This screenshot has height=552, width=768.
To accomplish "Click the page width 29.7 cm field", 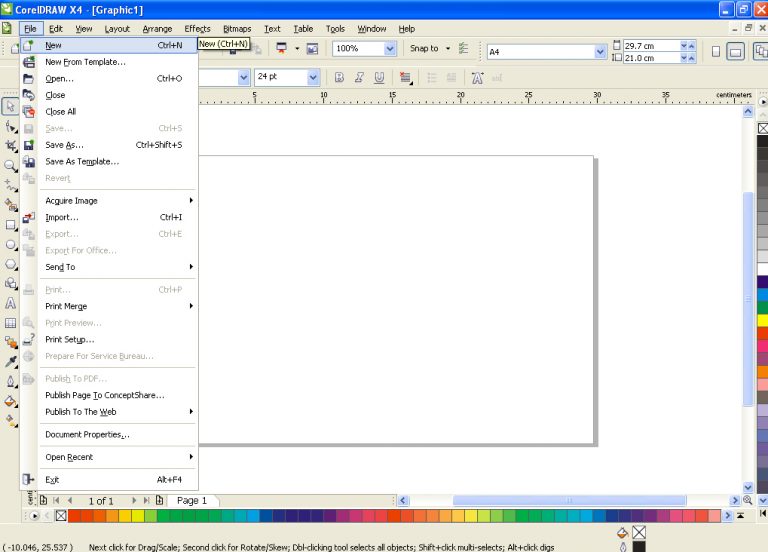I will pos(651,46).
